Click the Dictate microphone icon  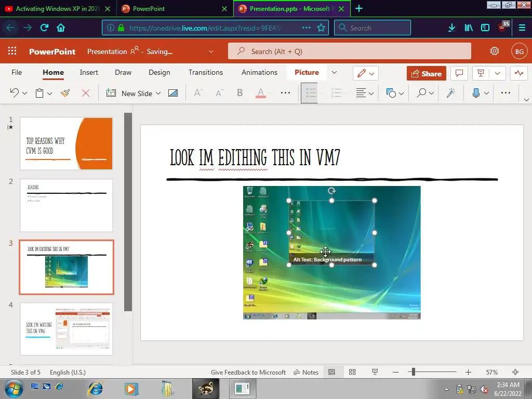coord(476,92)
